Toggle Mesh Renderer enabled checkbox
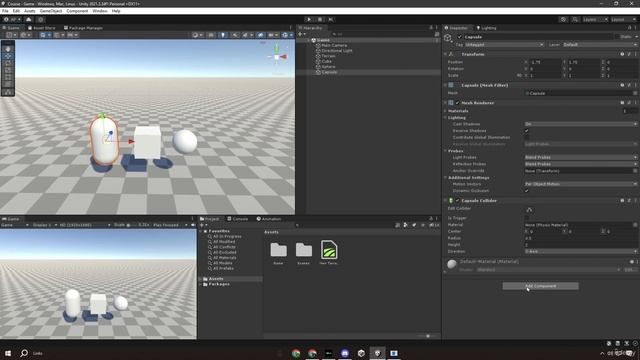This screenshot has height=360, width=640. pyautogui.click(x=458, y=103)
